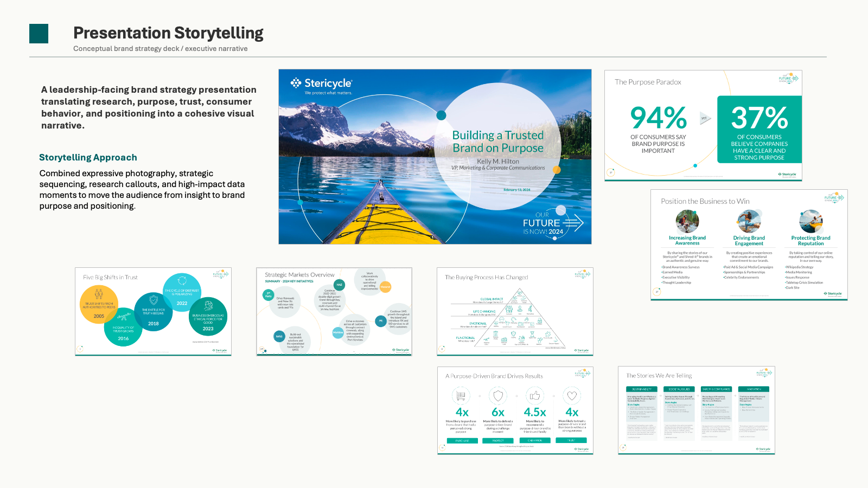Click the Monarch badge in Strategic Markets slide

point(385,287)
